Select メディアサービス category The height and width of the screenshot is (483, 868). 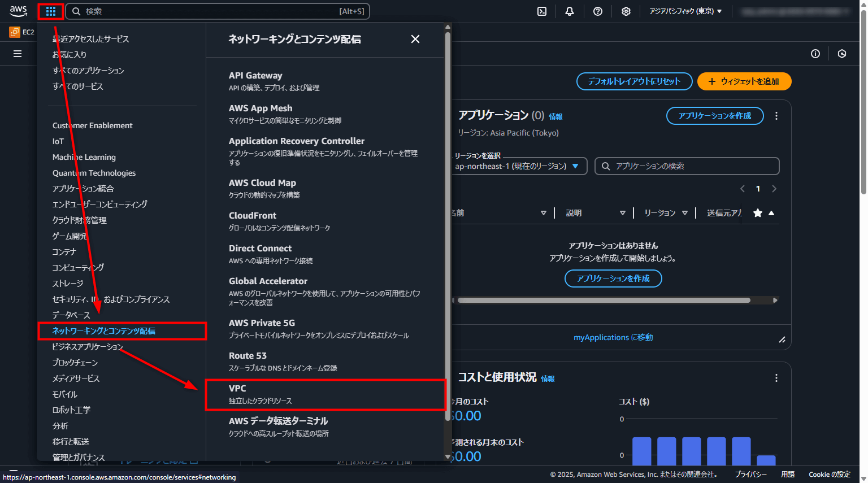(x=76, y=378)
